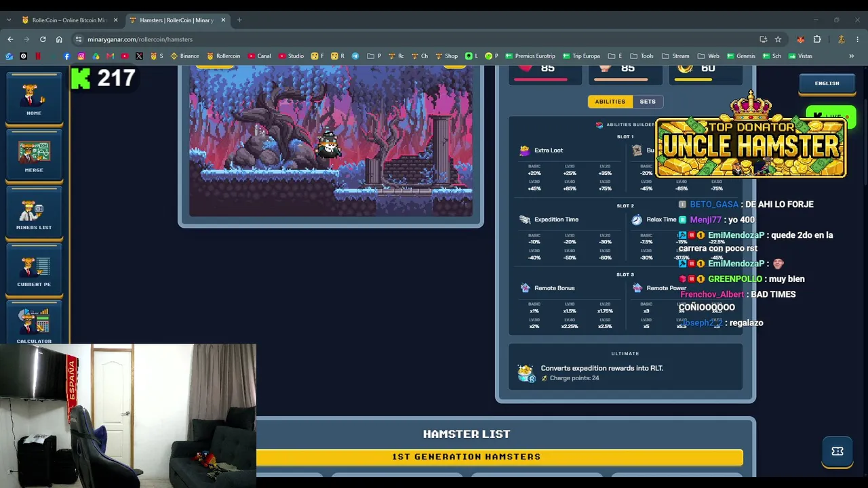
Task: Go to the browser home page
Action: (59, 39)
